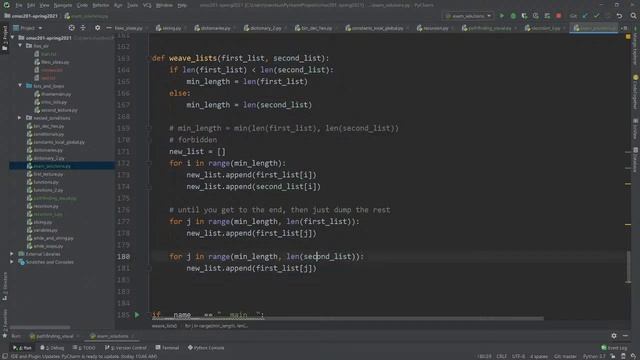Open the Tools menu
The width and height of the screenshot is (640, 360).
[133, 5]
